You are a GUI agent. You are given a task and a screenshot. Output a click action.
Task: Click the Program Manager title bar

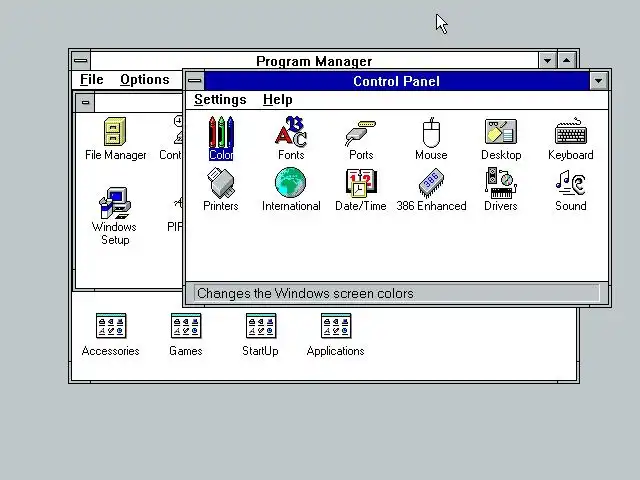tap(314, 61)
